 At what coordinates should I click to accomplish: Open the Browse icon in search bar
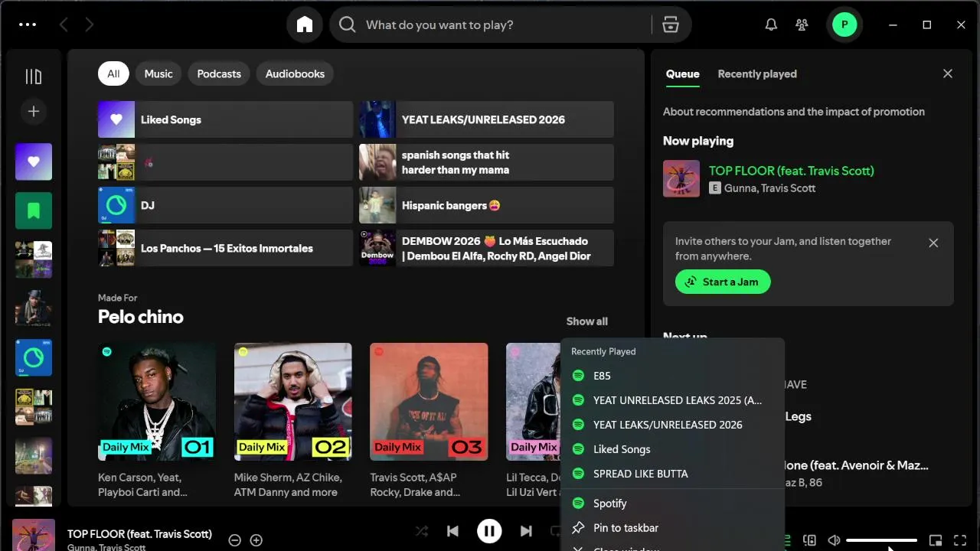pyautogui.click(x=671, y=24)
